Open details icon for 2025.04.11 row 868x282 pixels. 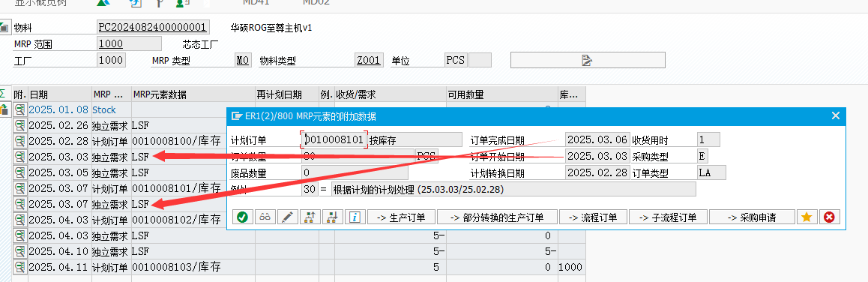pos(20,267)
